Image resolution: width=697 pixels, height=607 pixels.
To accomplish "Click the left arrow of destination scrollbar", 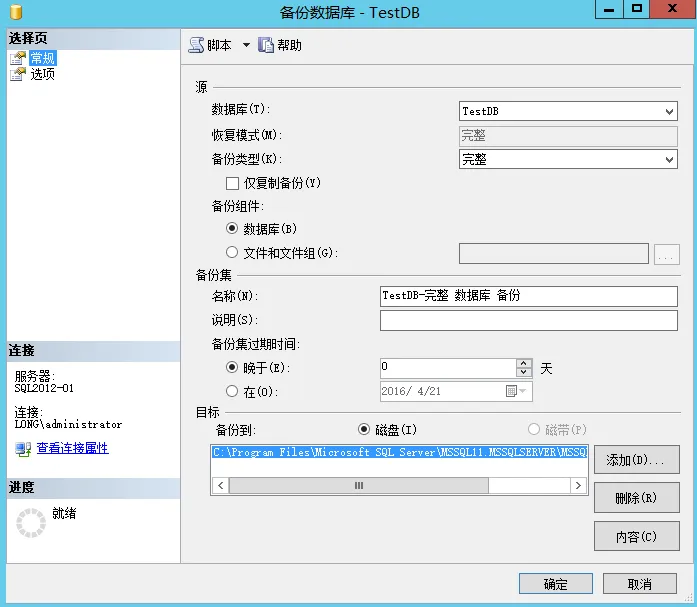I will pyautogui.click(x=221, y=486).
